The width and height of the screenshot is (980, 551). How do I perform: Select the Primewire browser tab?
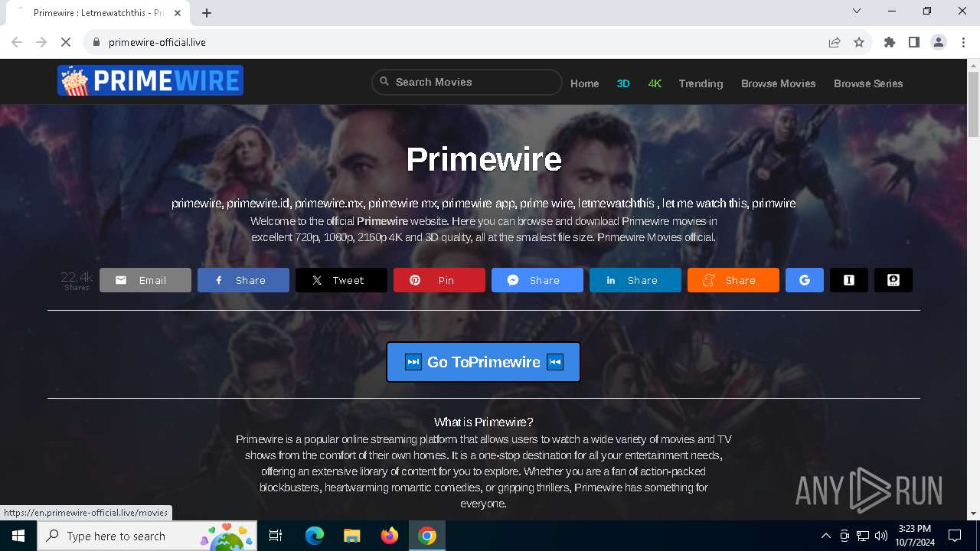tap(98, 13)
